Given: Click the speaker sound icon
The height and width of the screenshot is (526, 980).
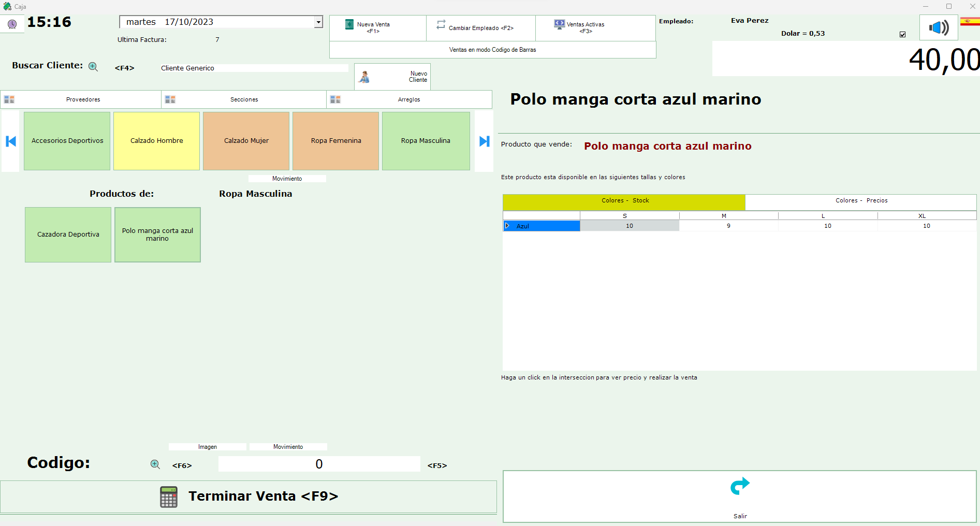Looking at the screenshot, I should (x=938, y=27).
